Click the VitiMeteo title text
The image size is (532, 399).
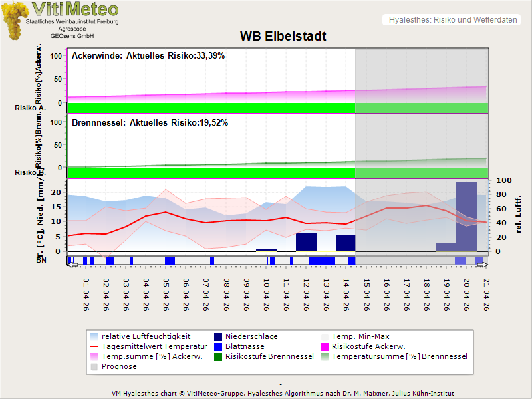pyautogui.click(x=75, y=9)
